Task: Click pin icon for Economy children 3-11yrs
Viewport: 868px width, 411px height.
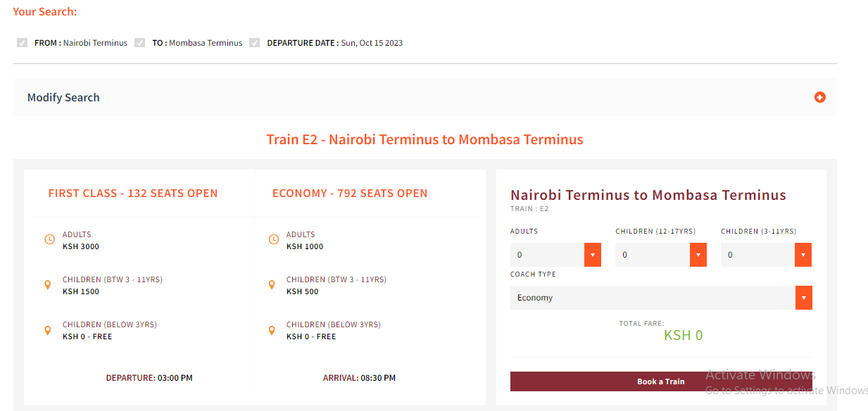Action: [272, 285]
